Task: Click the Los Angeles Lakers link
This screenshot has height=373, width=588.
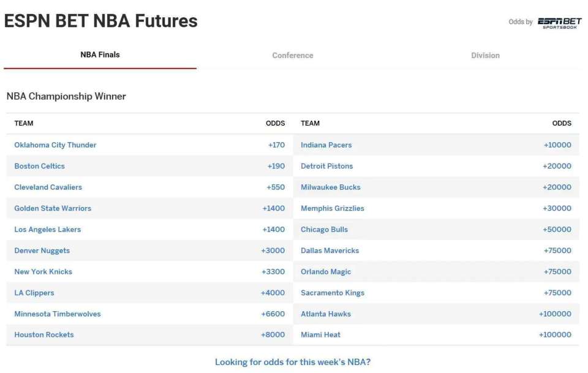Action: coord(47,230)
